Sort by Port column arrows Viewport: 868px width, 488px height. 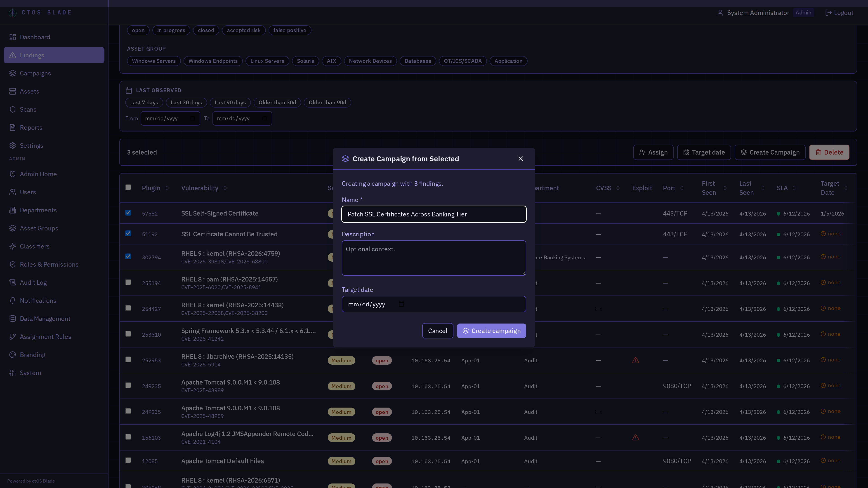click(682, 188)
